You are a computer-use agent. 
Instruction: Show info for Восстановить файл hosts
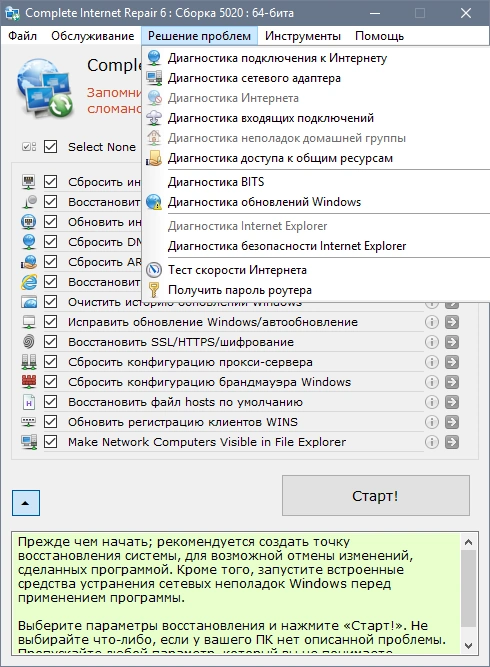pyautogui.click(x=432, y=402)
